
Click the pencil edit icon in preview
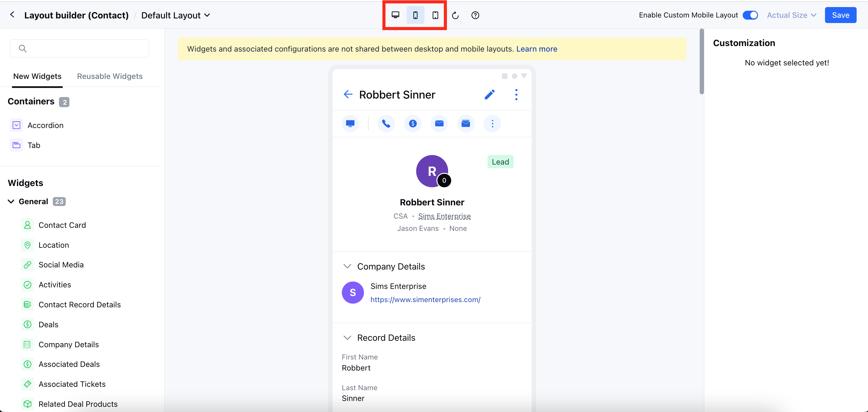(490, 95)
